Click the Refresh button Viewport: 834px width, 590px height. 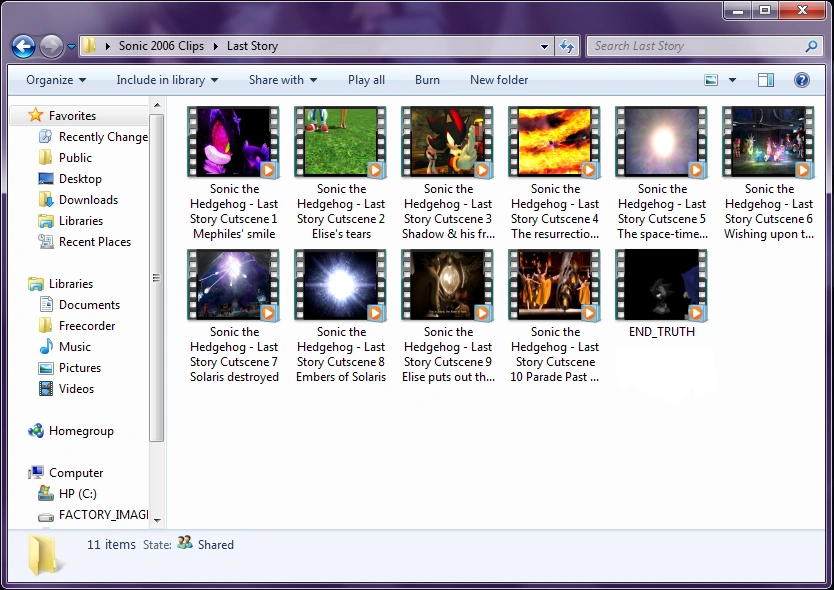567,46
